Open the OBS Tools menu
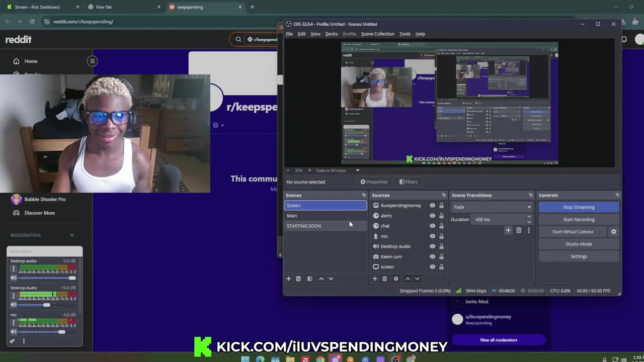This screenshot has height=362, width=644. [405, 34]
